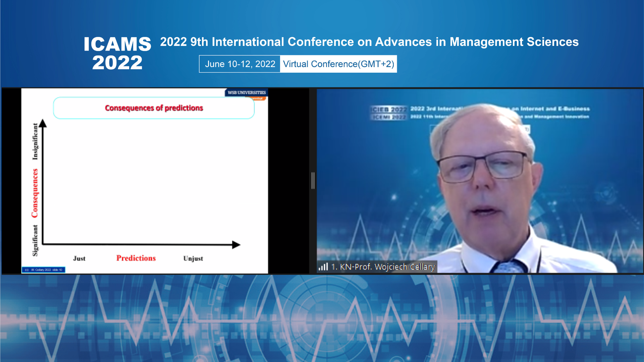Click the upward Consequences axis arrow
644x362 pixels.
pos(43,122)
